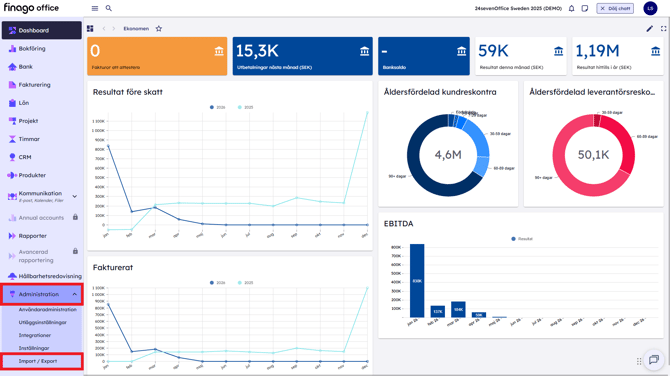Open Fakturering in the sidebar

click(x=41, y=85)
